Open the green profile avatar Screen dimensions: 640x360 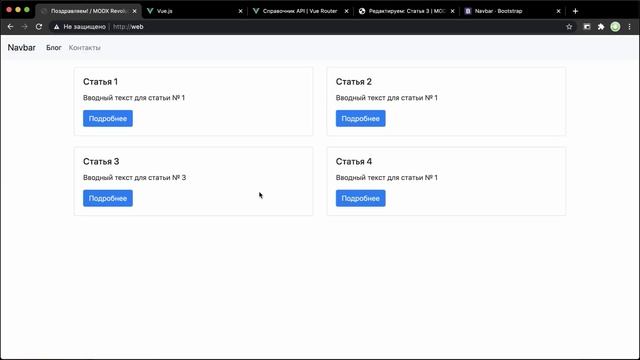point(615,27)
